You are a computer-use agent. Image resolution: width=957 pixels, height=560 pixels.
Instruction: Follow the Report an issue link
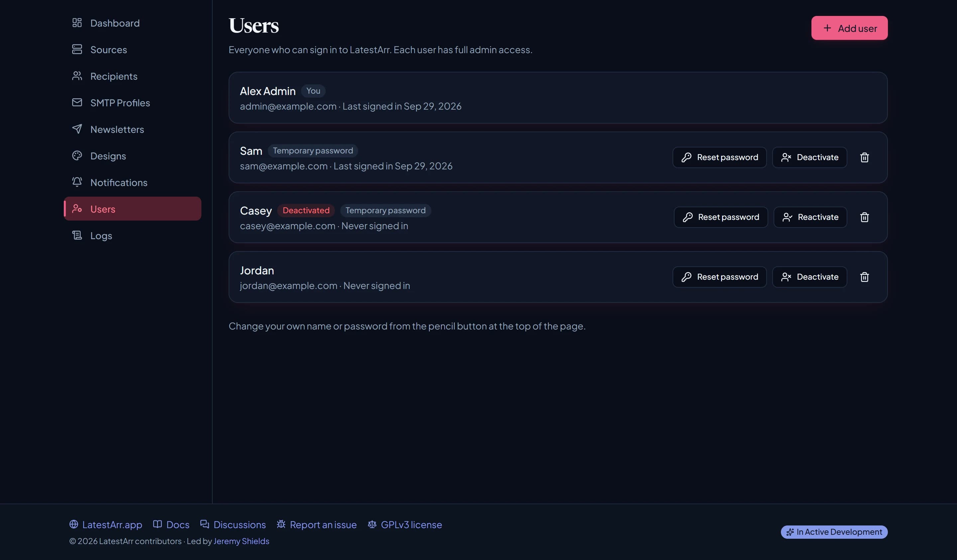tap(316, 524)
